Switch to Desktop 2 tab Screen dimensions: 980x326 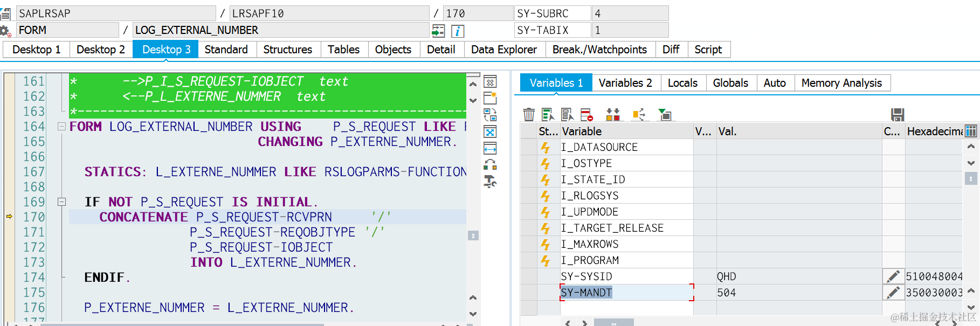point(101,50)
